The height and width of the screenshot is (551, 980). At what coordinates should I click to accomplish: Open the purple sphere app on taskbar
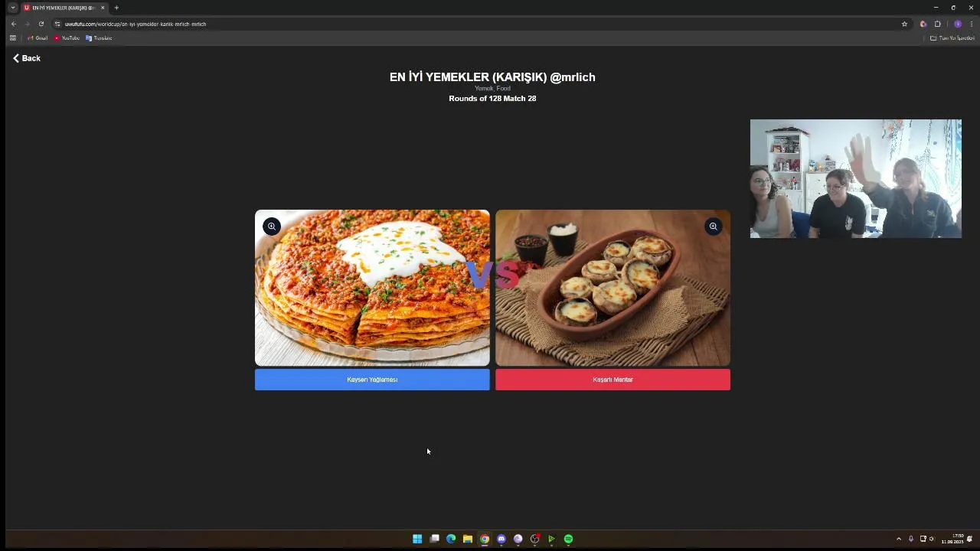(518, 539)
